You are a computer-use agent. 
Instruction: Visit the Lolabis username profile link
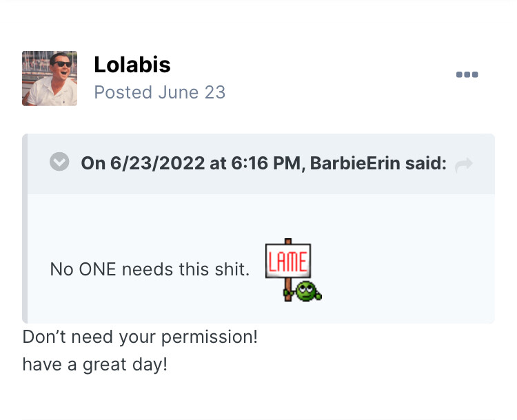point(132,65)
